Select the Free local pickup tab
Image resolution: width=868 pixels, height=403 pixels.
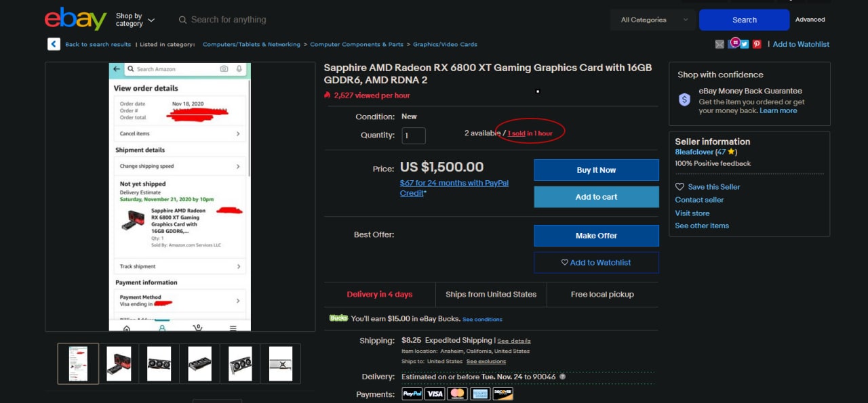click(x=602, y=294)
